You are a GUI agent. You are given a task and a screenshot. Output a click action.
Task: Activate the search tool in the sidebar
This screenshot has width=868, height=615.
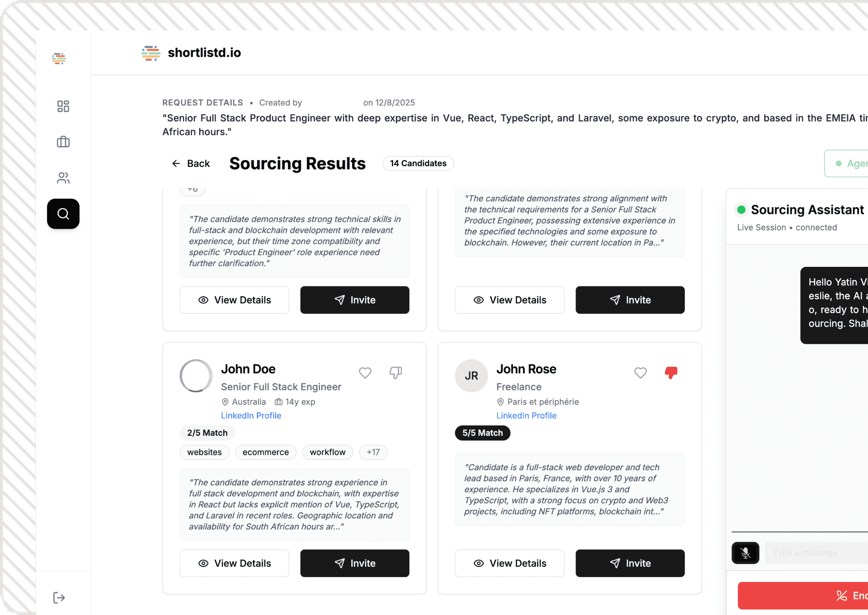tap(63, 214)
